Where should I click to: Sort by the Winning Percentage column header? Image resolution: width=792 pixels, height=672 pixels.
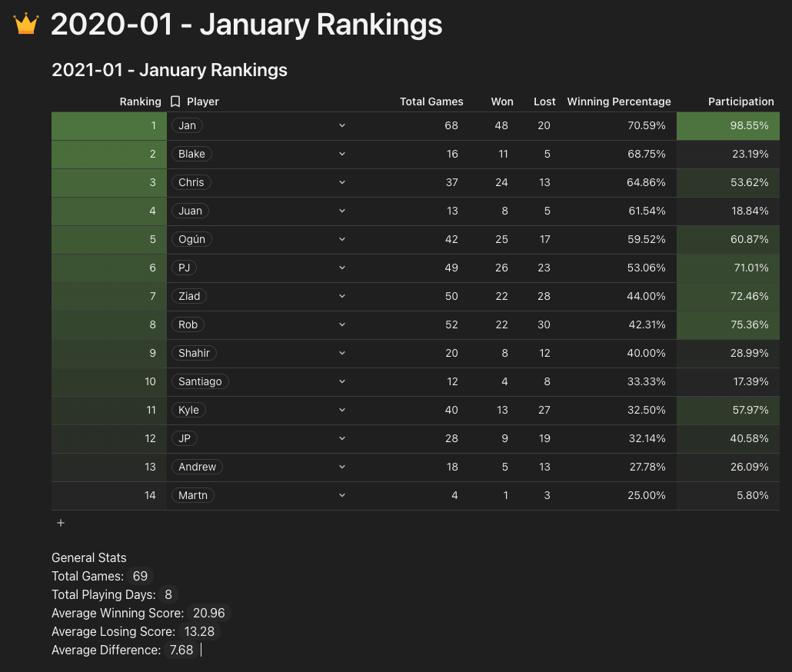pyautogui.click(x=618, y=101)
